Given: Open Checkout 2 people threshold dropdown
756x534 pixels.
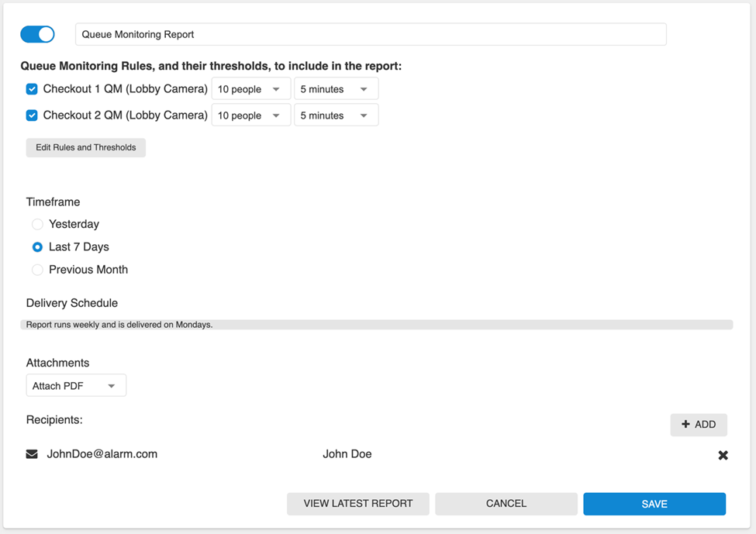Looking at the screenshot, I should pyautogui.click(x=251, y=115).
